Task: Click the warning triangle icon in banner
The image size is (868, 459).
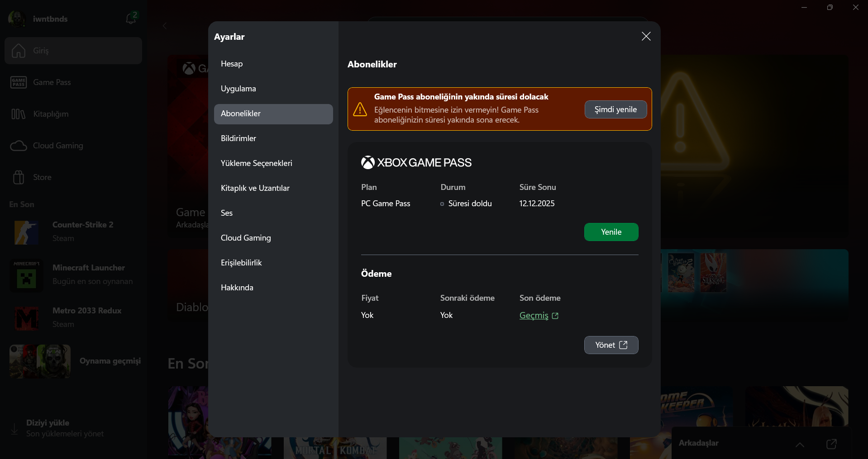Action: [360, 109]
